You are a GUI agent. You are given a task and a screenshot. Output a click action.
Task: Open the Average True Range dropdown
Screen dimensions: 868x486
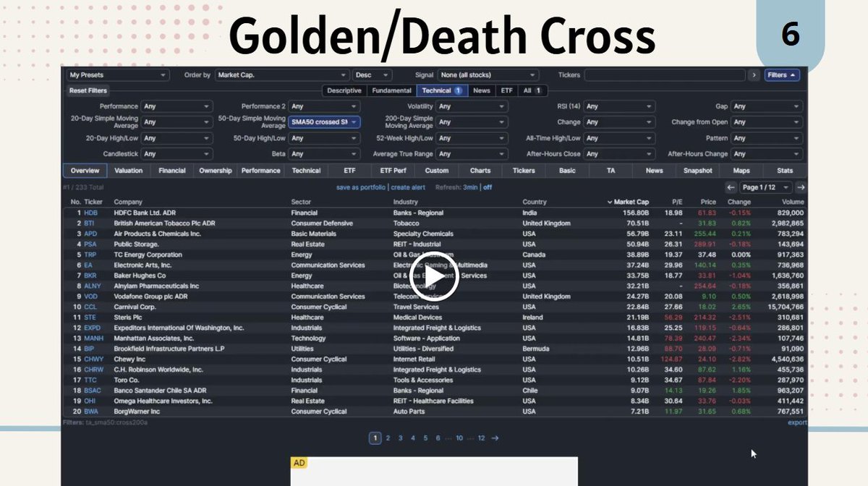(x=472, y=154)
